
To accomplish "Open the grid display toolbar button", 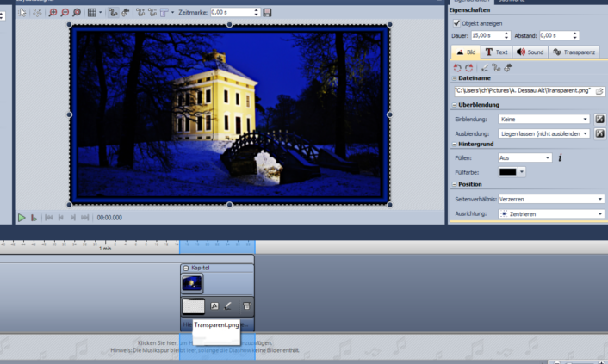I will coord(94,13).
